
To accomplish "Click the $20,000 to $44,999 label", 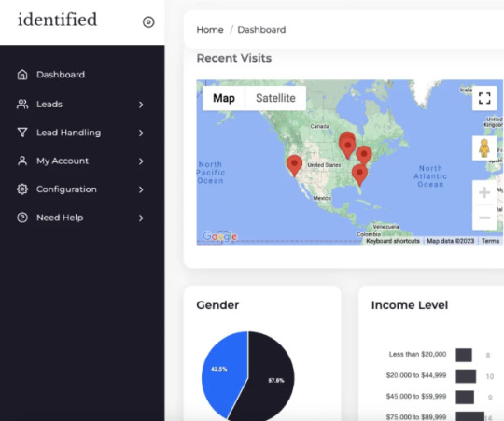I will (x=416, y=375).
